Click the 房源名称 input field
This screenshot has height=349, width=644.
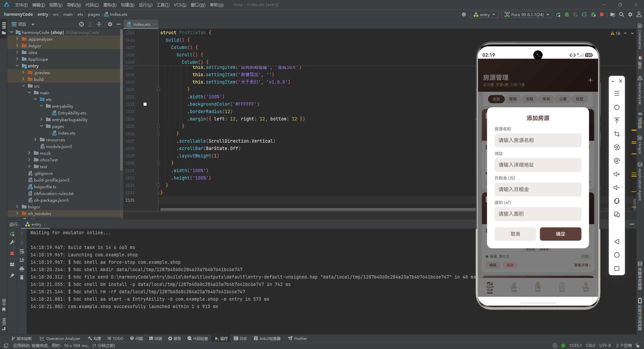(538, 140)
